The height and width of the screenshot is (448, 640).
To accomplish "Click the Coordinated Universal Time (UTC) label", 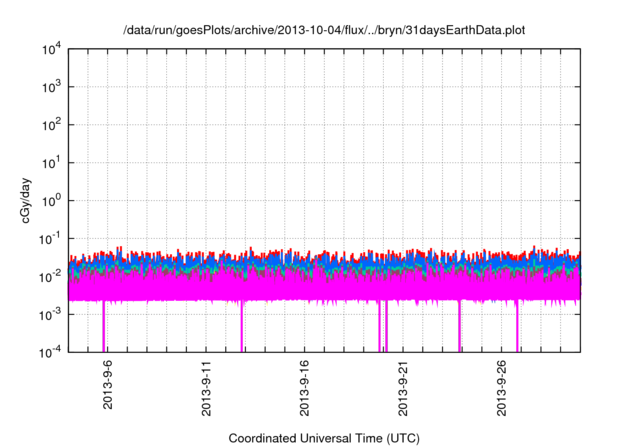I will (x=324, y=438).
